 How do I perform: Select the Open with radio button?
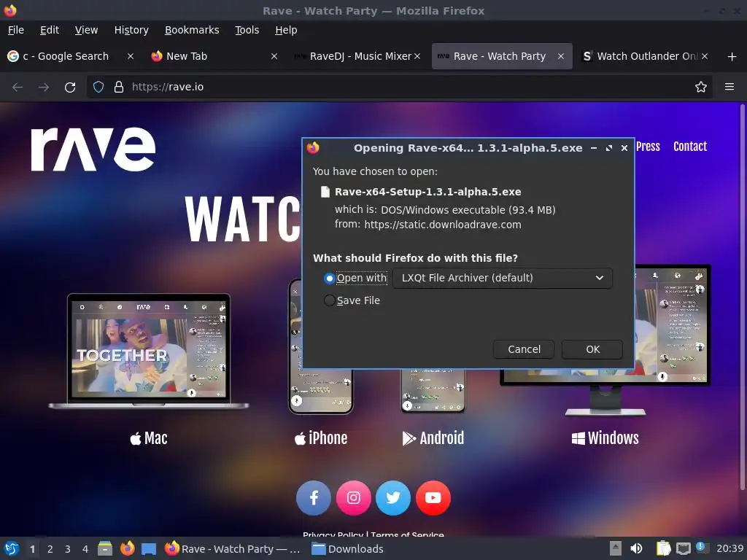click(x=329, y=278)
